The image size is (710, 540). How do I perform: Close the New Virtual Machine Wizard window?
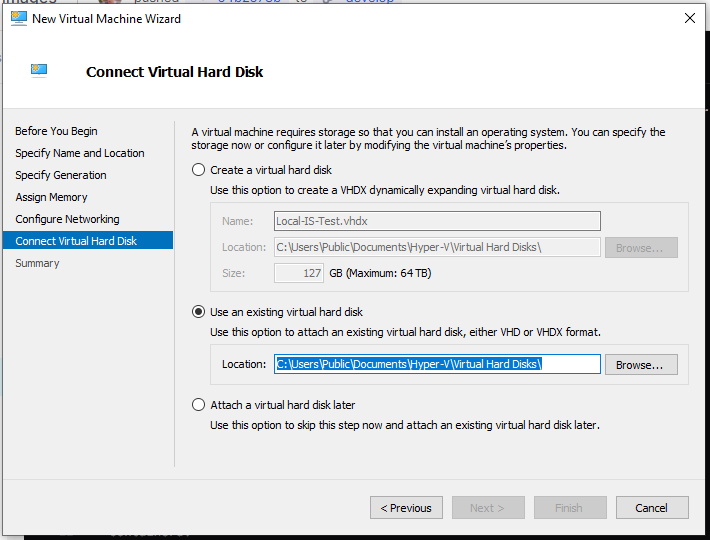pos(690,18)
